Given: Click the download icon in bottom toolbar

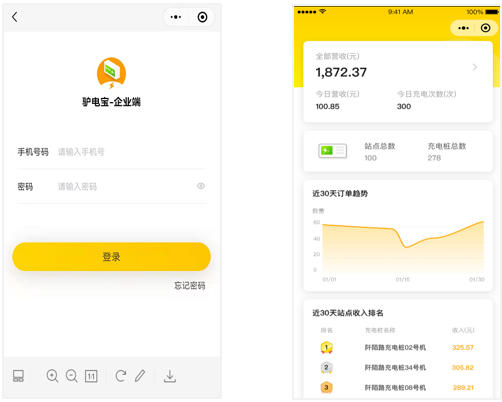Looking at the screenshot, I should pos(170,376).
